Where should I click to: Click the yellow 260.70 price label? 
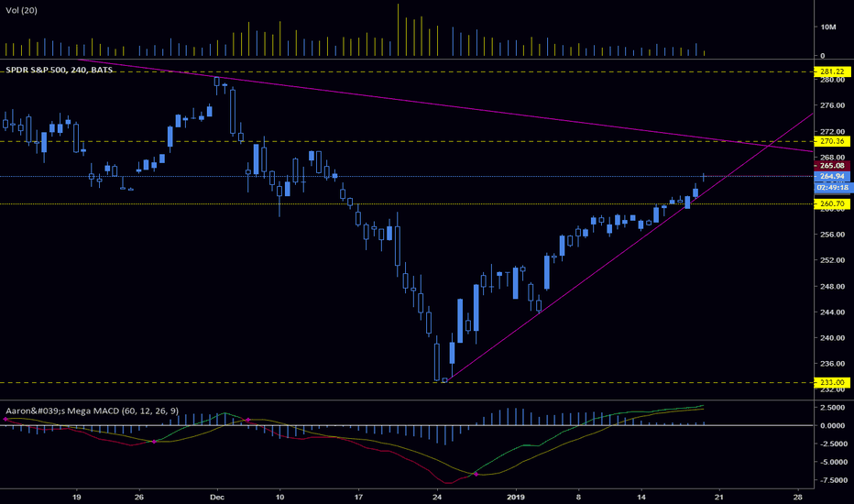point(832,203)
